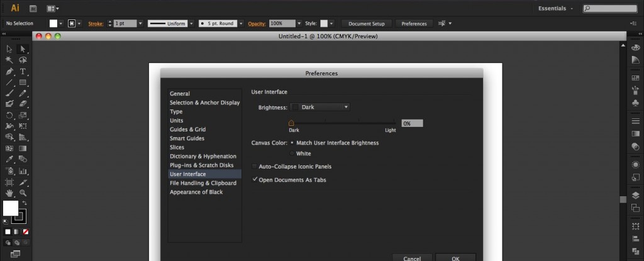The height and width of the screenshot is (261, 644).
Task: Open the graphic Style dropdown
Action: (x=331, y=23)
